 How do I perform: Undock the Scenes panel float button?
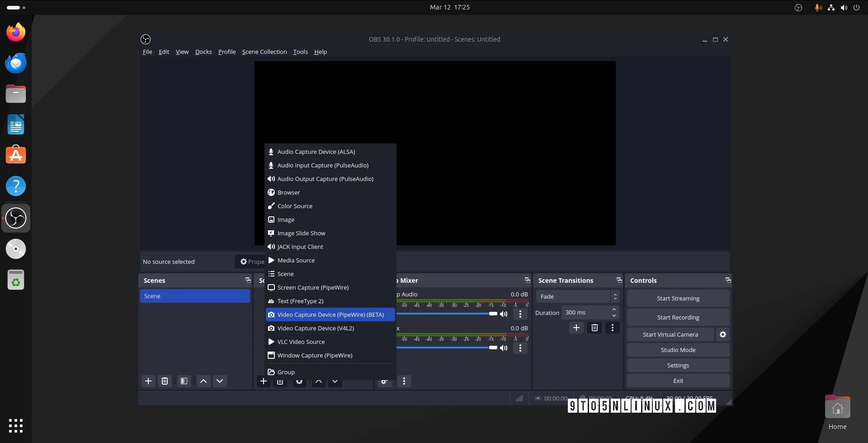(248, 280)
